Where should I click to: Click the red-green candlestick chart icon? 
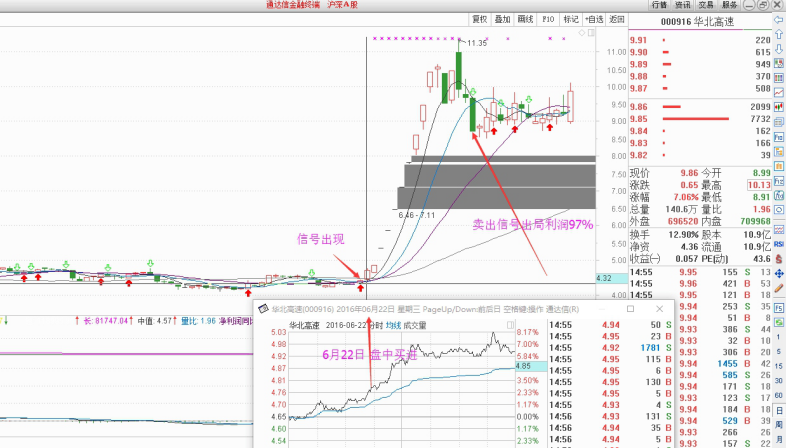779,107
